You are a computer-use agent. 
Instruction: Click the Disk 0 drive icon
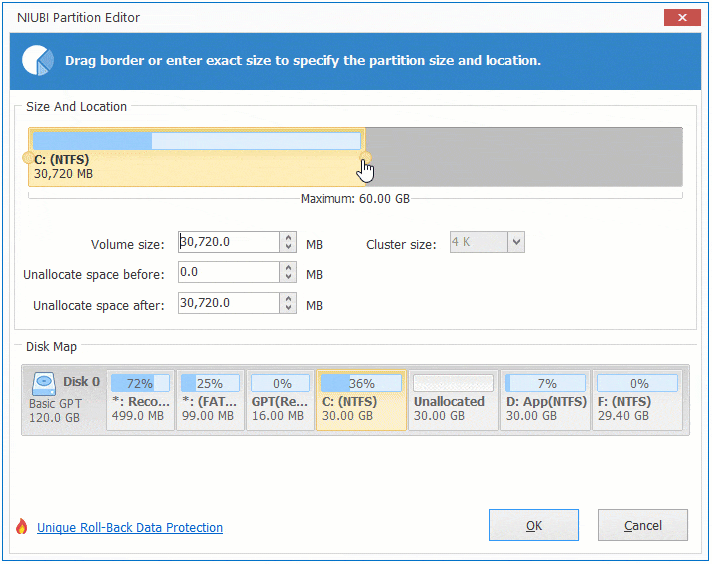click(44, 384)
